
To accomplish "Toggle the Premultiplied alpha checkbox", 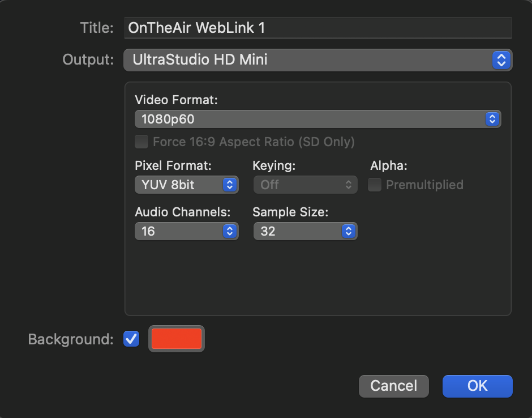I will pyautogui.click(x=375, y=185).
